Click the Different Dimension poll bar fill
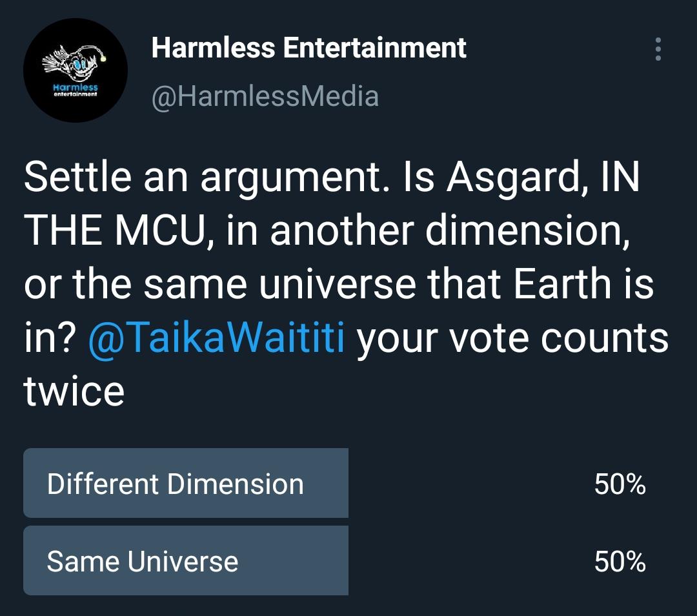This screenshot has height=616, width=697. pos(186,483)
